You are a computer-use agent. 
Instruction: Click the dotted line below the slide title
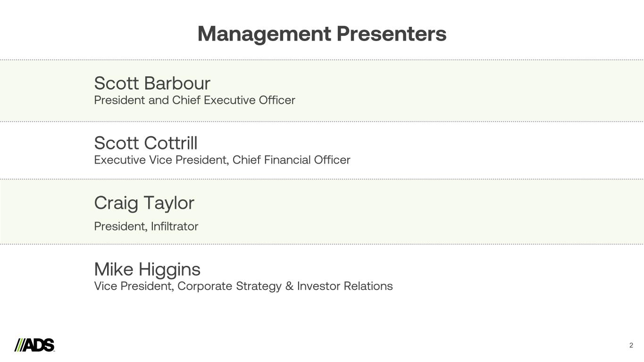(322, 60)
